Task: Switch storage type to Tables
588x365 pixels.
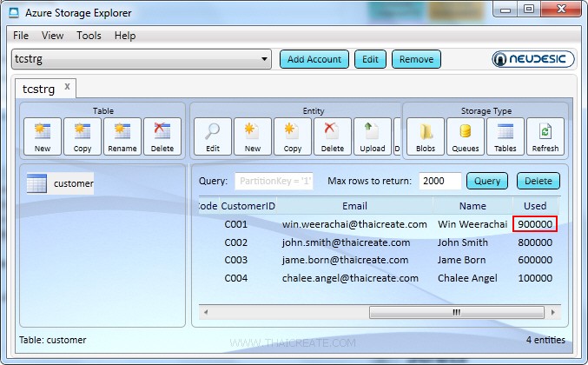Action: pyautogui.click(x=505, y=136)
